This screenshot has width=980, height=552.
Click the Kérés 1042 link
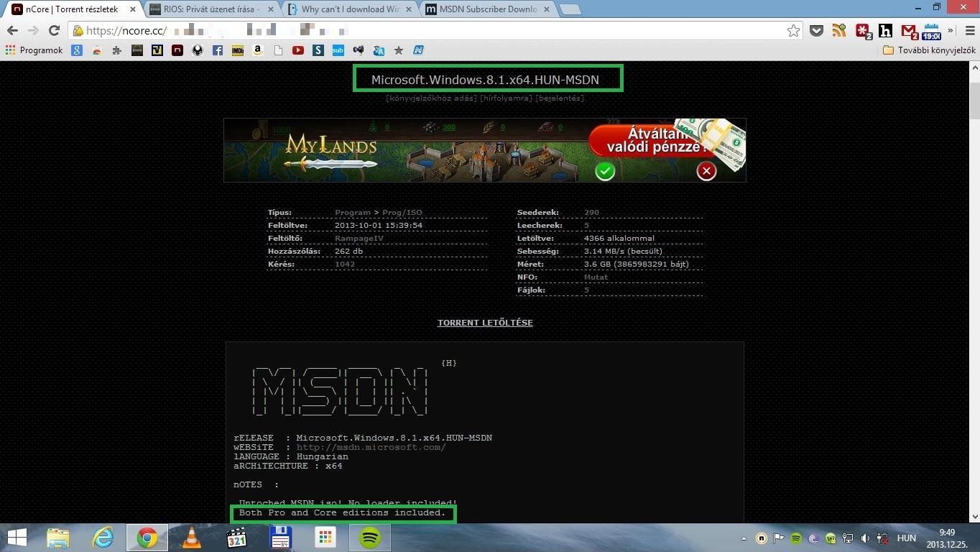click(345, 264)
